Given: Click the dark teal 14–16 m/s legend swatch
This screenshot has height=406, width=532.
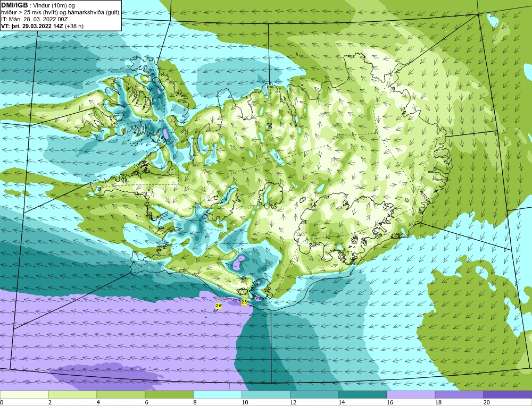Looking at the screenshot, I should [362, 395].
